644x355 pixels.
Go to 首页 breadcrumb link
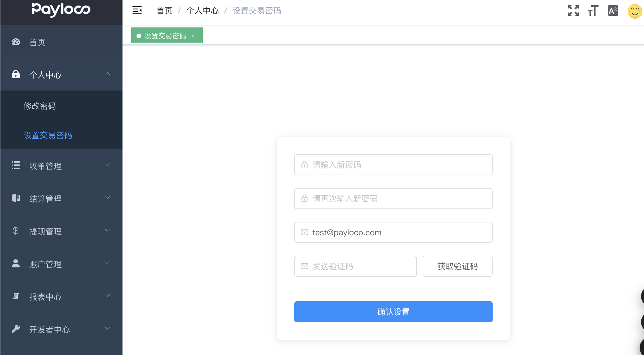click(x=164, y=11)
